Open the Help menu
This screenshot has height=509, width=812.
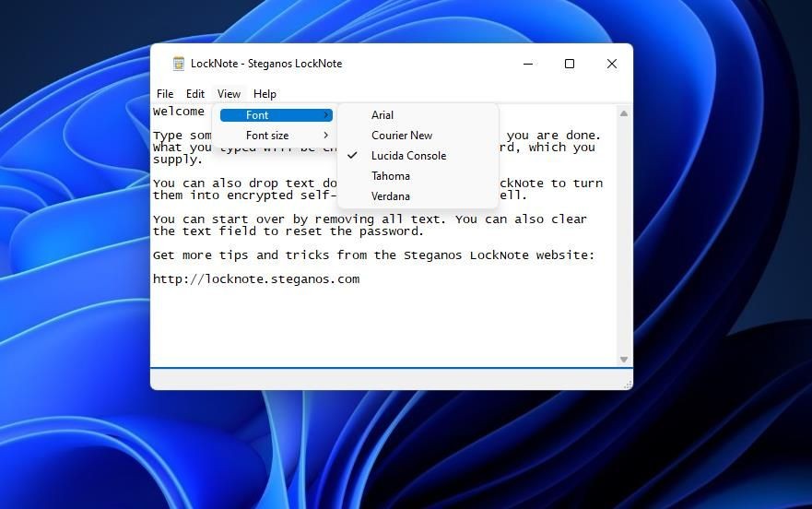tap(265, 94)
